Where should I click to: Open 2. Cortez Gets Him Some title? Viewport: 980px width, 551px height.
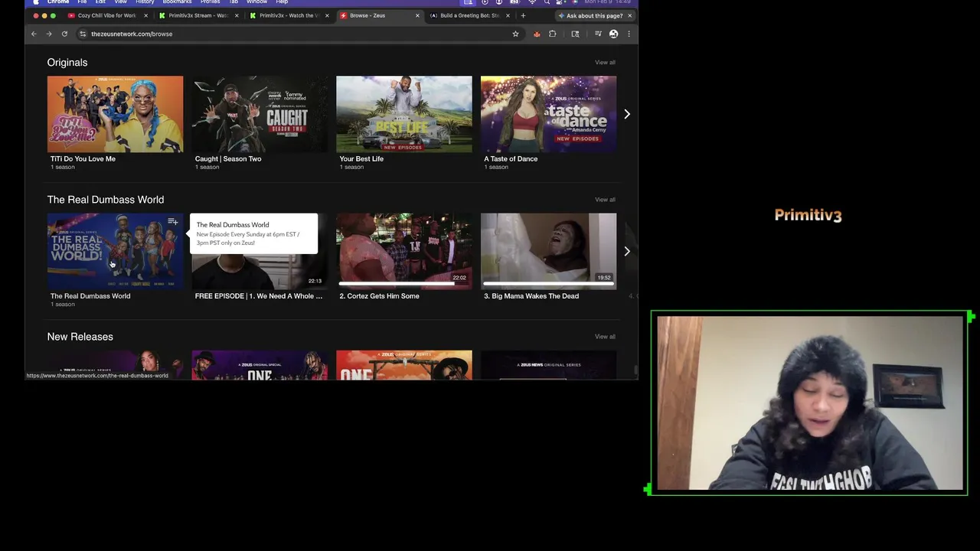(x=379, y=296)
